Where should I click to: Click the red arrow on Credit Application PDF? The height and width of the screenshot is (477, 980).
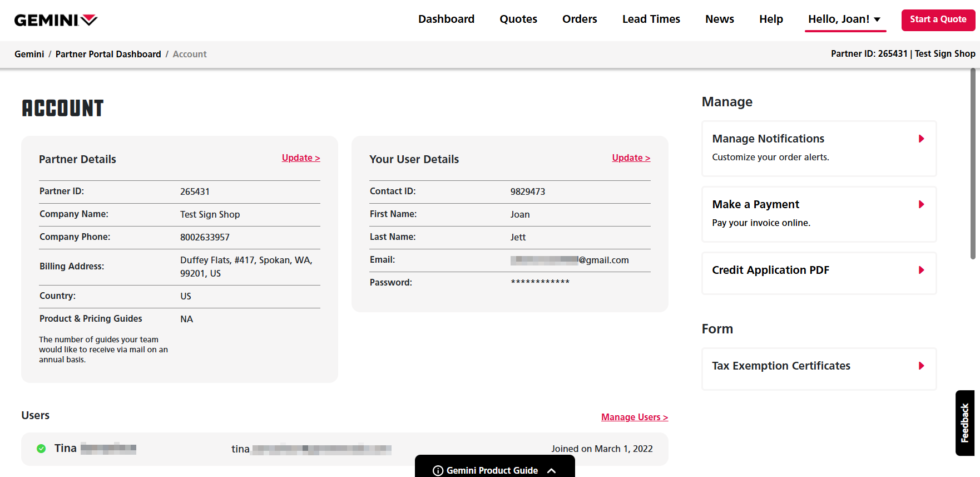921,270
